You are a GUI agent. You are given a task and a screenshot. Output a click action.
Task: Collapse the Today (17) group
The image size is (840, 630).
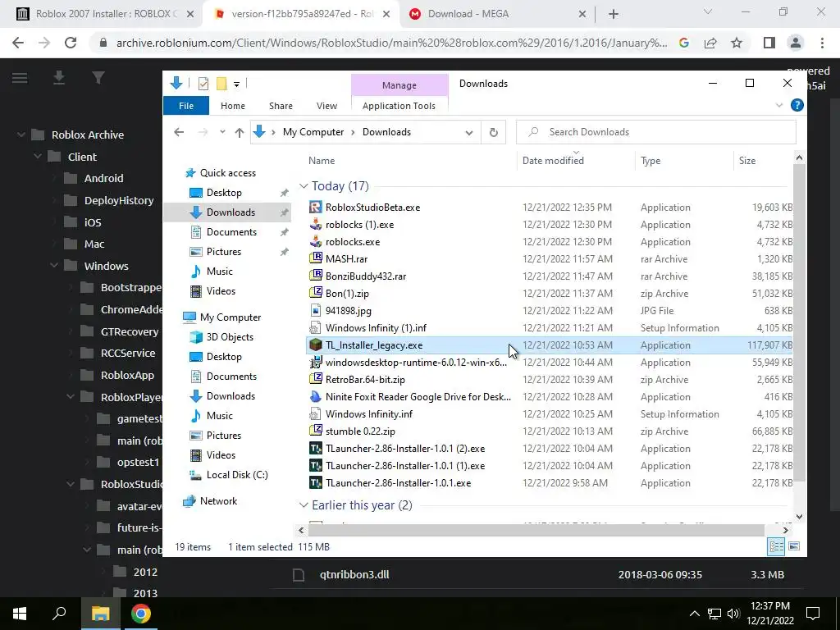(x=304, y=186)
